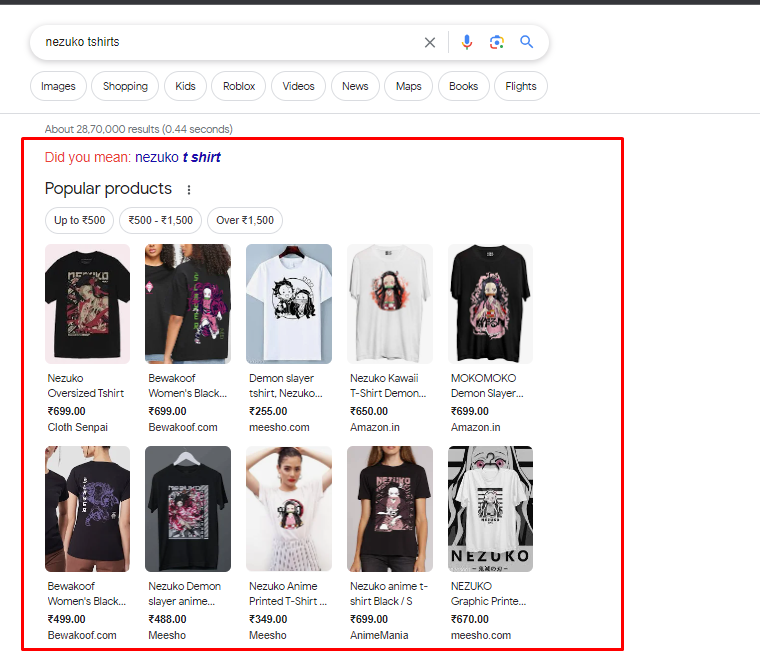Clear the search box with the X icon
Screen dimensions: 760x656
click(429, 43)
